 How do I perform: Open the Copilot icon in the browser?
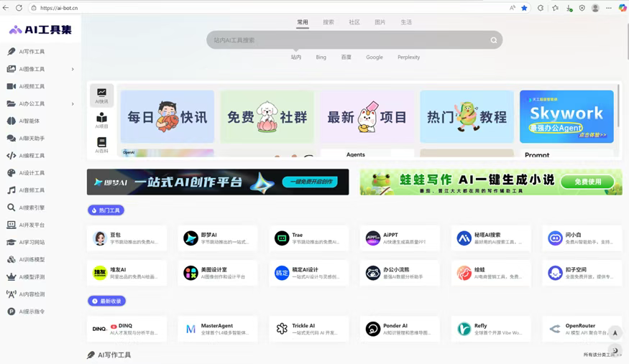623,8
